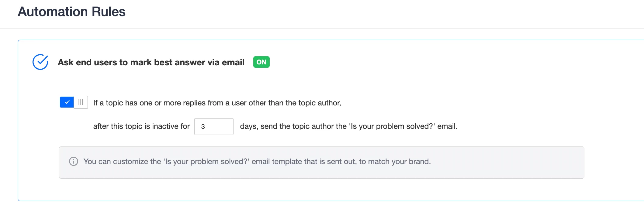Click the horizontal divider under the page heading
This screenshot has height=206, width=644.
pyautogui.click(x=322, y=29)
